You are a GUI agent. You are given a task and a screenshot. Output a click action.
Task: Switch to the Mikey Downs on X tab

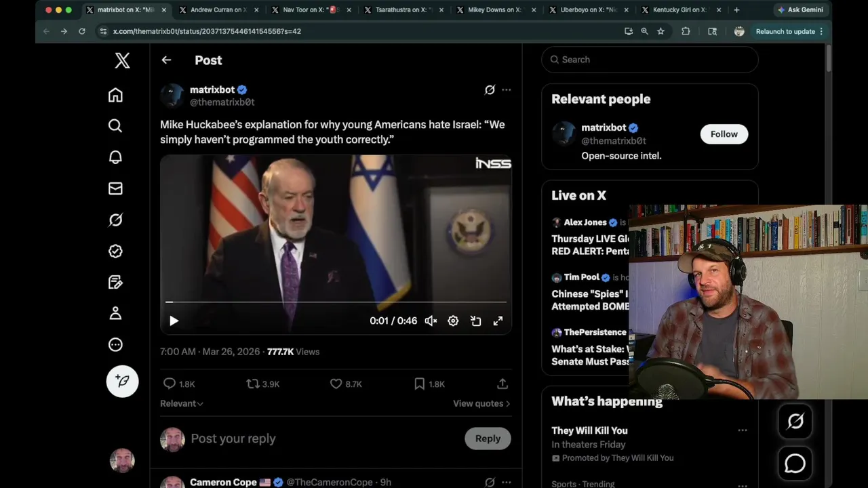click(x=497, y=10)
